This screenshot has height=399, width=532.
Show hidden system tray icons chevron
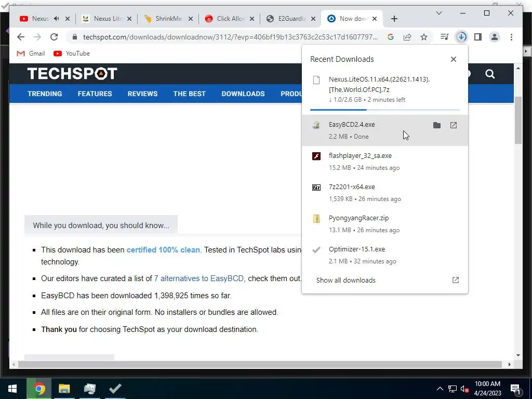coord(440,389)
